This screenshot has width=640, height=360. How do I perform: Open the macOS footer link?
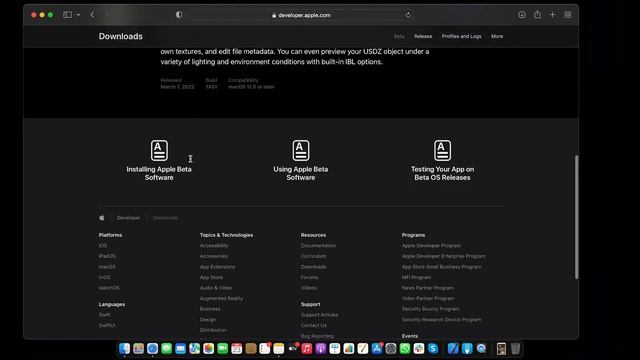tap(107, 267)
